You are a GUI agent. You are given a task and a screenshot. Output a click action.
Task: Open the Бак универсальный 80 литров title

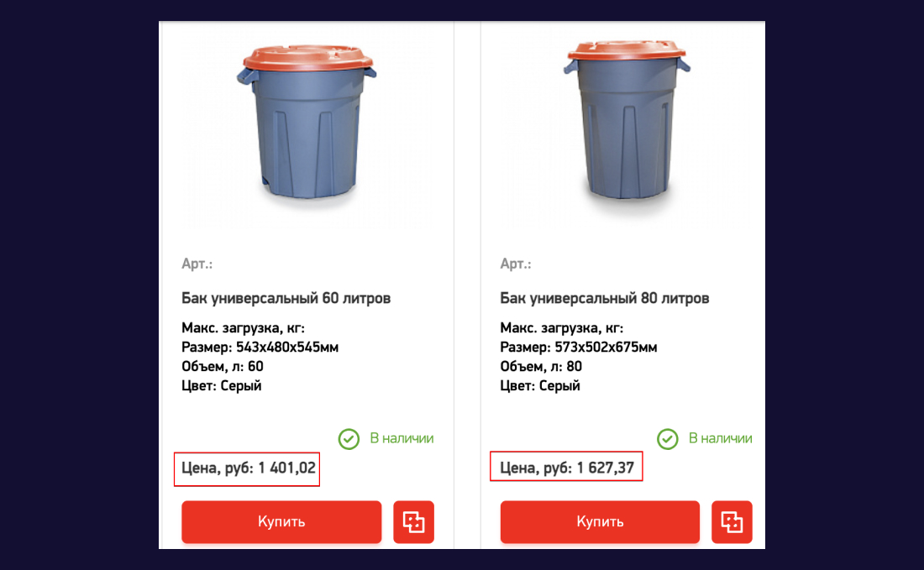tap(605, 298)
